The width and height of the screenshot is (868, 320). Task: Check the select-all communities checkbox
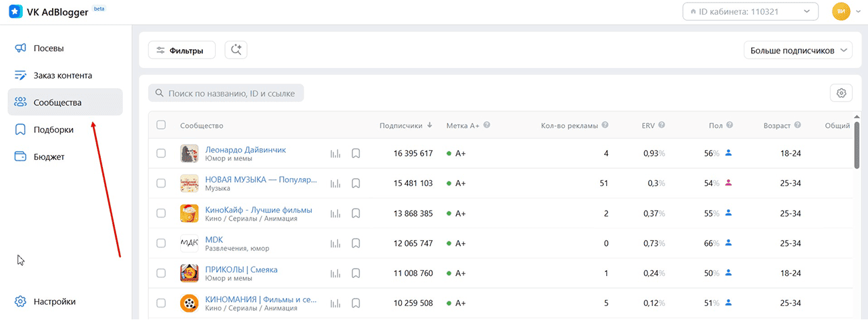[161, 125]
